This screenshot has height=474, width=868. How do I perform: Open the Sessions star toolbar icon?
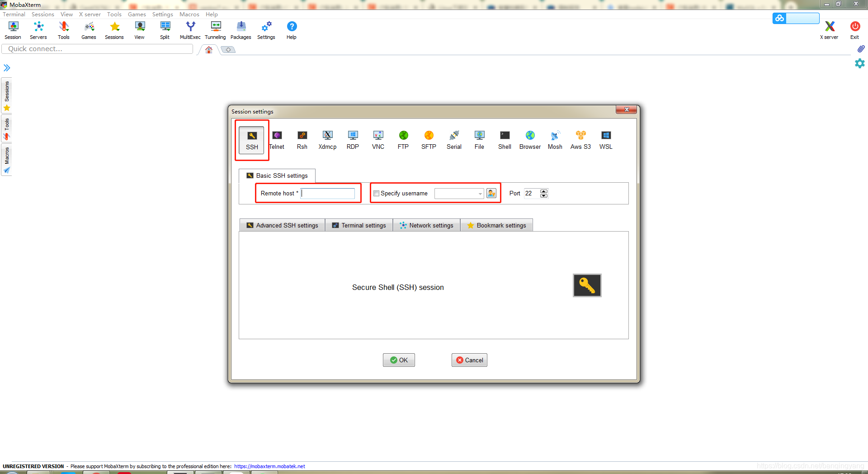pos(114,30)
